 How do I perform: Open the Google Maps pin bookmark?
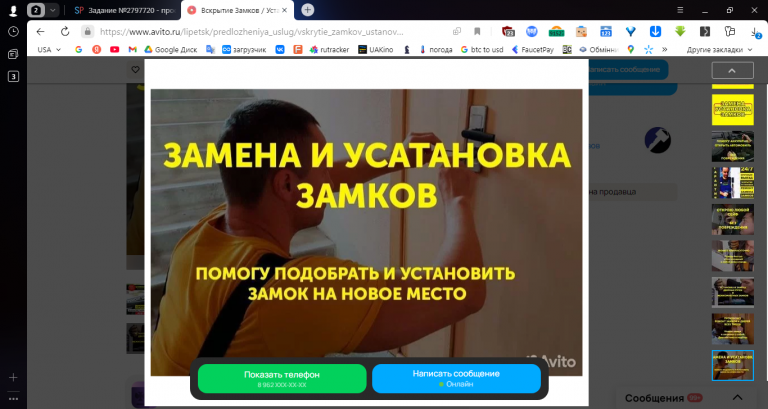[631, 49]
